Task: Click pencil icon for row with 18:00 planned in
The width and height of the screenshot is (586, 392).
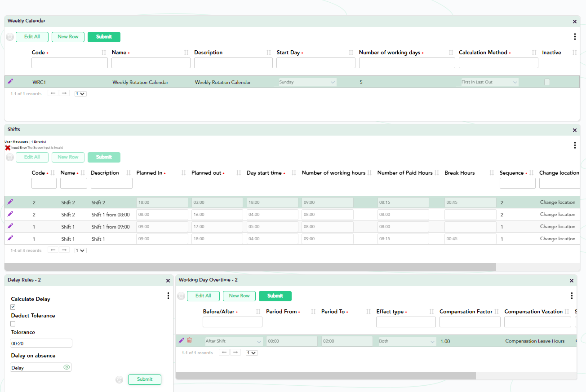Action: pyautogui.click(x=10, y=202)
